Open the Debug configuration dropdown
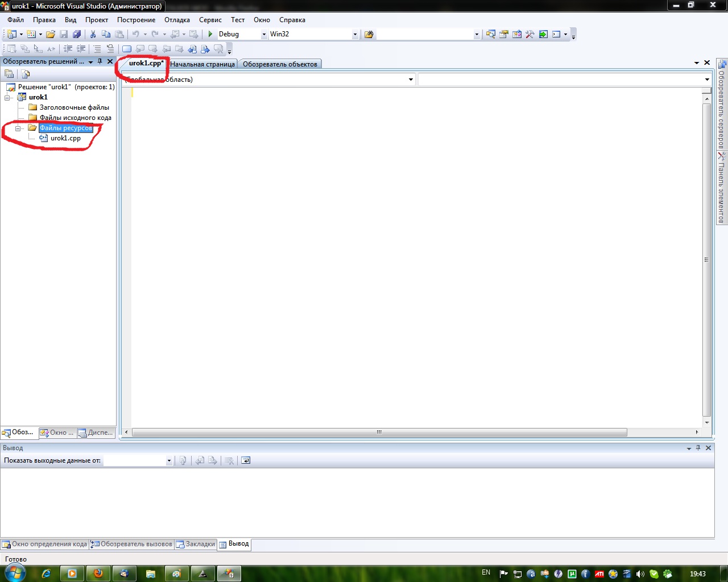The image size is (728, 582). pyautogui.click(x=264, y=35)
